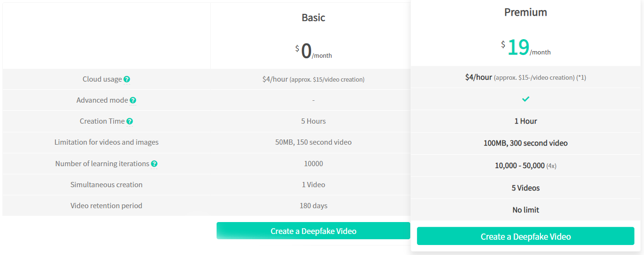
Task: Click the Creation Time question mark icon
Action: [130, 121]
